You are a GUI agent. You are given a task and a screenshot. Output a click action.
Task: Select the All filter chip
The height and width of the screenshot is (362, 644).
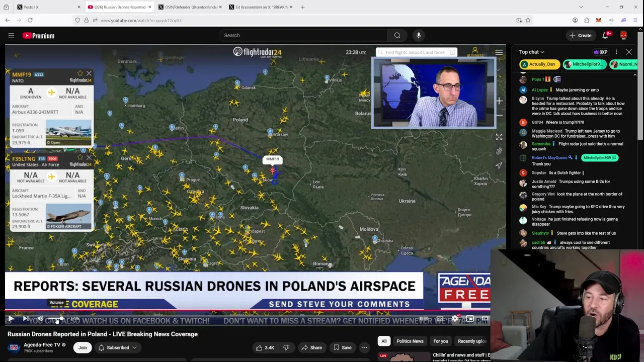(x=384, y=341)
